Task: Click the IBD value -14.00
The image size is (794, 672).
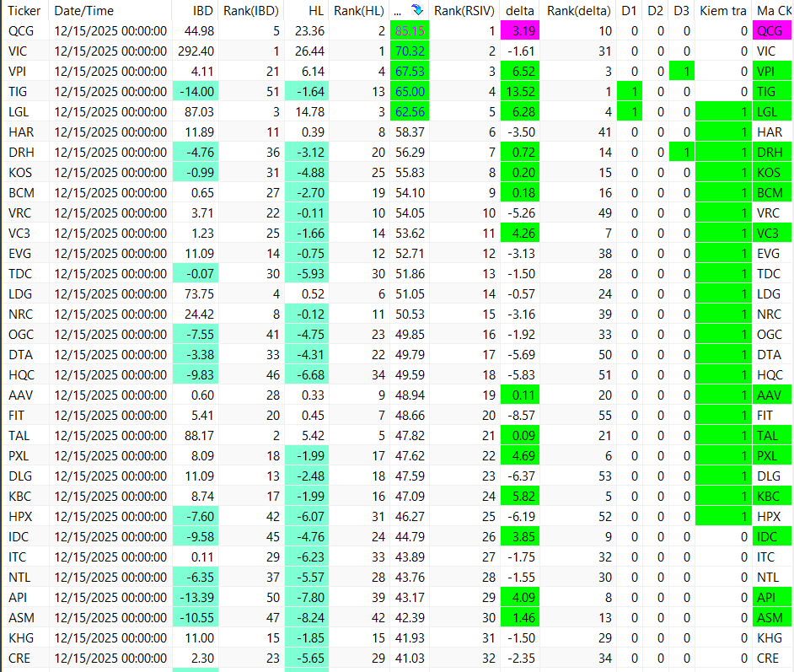Action: pos(196,92)
